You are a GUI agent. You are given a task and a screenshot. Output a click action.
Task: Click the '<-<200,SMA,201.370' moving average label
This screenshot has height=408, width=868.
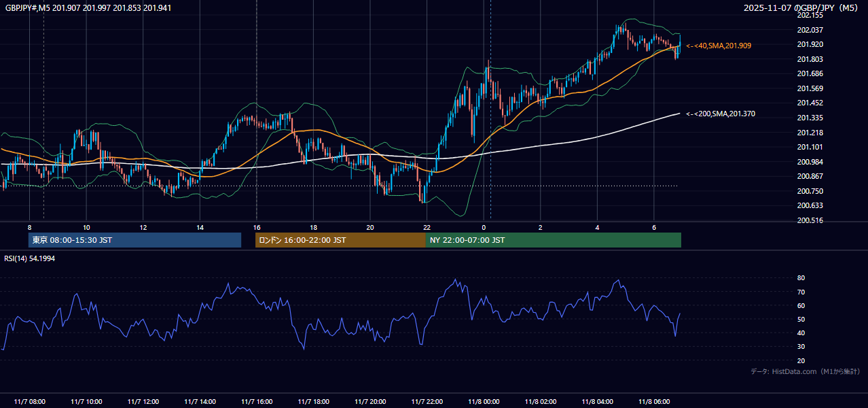click(721, 114)
